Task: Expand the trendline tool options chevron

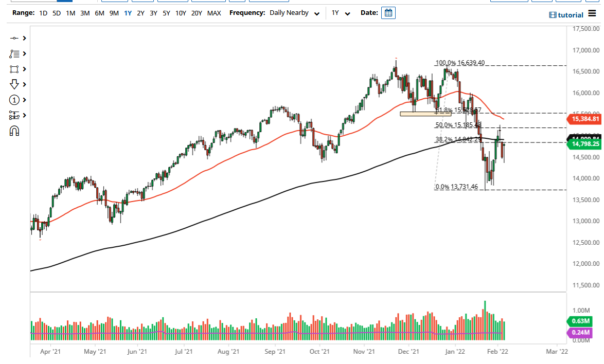Action: 24,38
